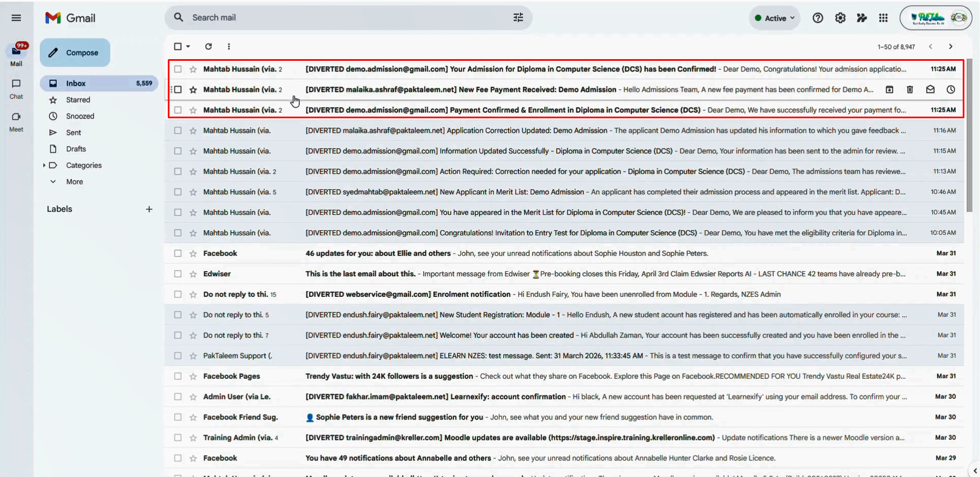Open the main menu hamburger icon
980x477 pixels.
tap(16, 18)
